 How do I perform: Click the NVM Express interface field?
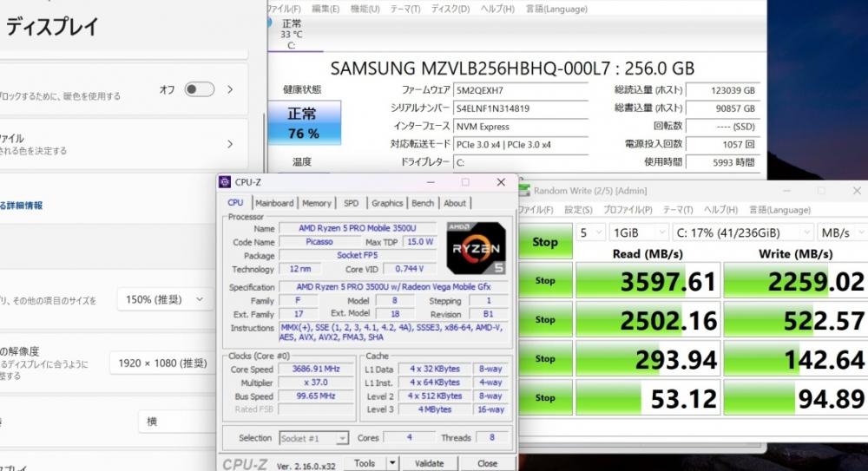[520, 127]
